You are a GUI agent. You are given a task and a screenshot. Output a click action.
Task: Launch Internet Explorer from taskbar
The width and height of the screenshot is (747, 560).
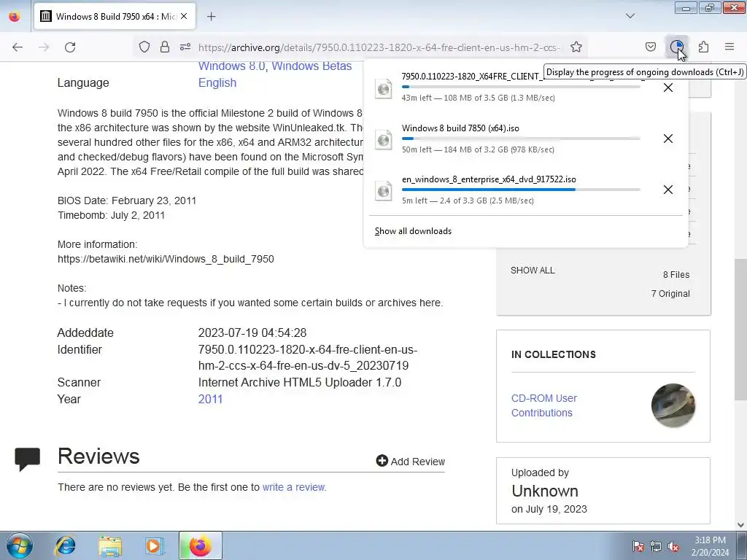pyautogui.click(x=65, y=545)
